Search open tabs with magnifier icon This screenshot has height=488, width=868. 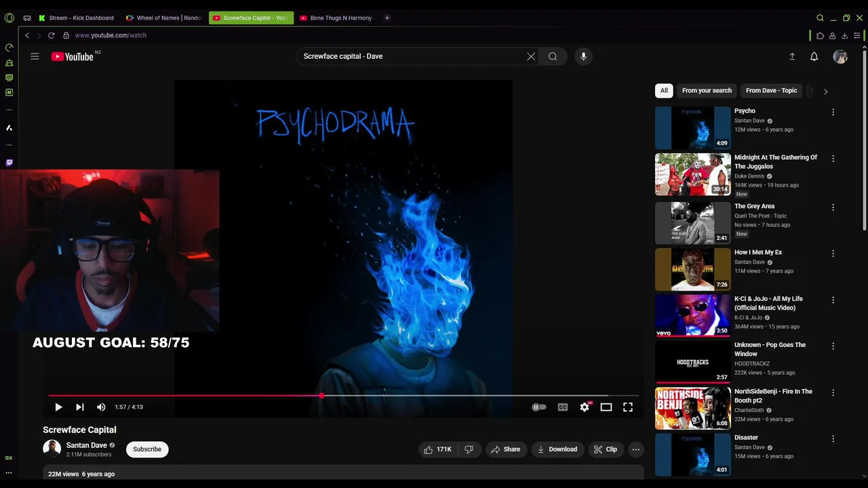(820, 18)
